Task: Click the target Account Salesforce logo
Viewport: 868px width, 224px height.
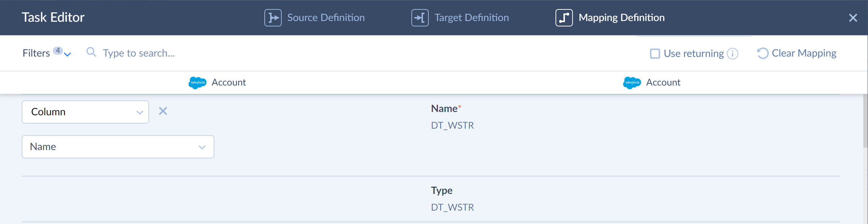Action: click(x=632, y=83)
